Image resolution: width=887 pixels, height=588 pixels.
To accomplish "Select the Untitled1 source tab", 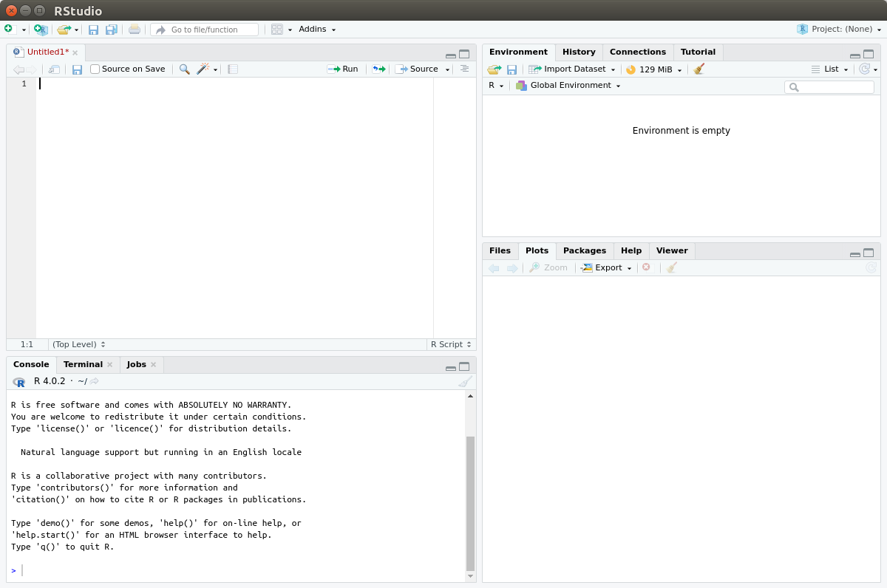I will click(47, 52).
